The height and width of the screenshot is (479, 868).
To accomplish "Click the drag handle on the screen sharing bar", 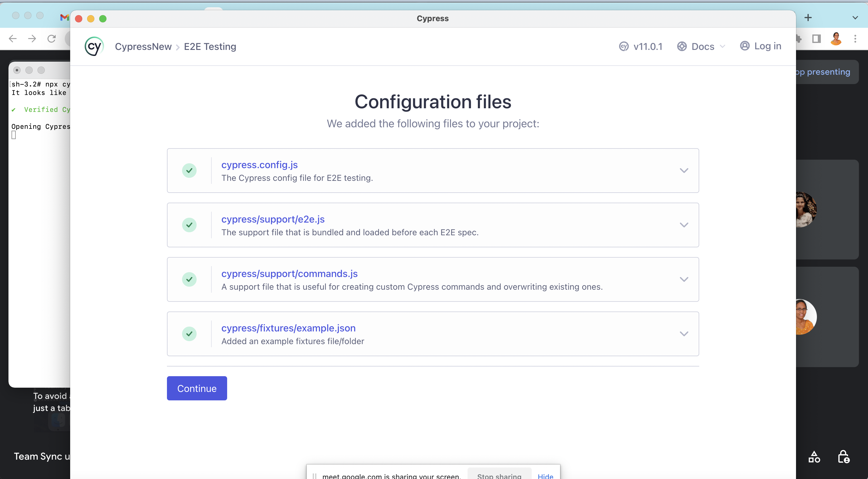I will 314,476.
